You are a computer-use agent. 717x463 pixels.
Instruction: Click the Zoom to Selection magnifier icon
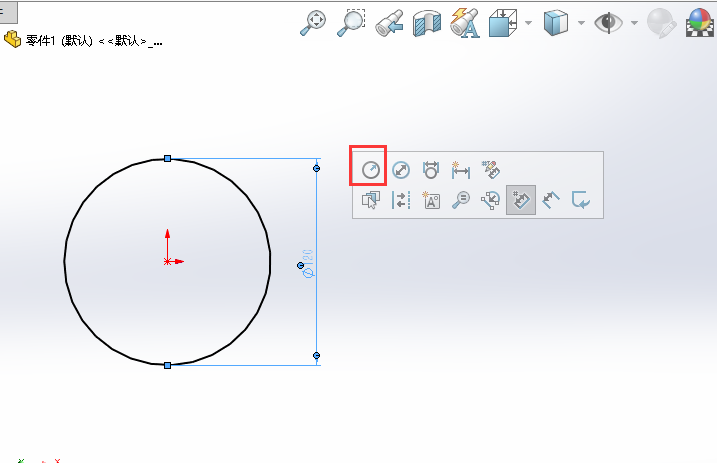[x=460, y=200]
